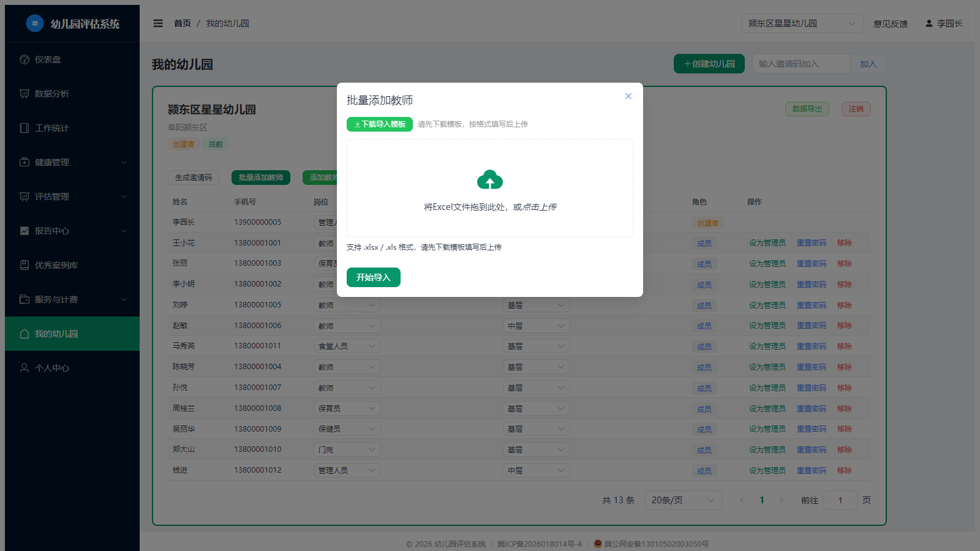Screen dimensions: 980x551
Task: Click the cloud upload icon in dialog
Action: [x=490, y=180]
